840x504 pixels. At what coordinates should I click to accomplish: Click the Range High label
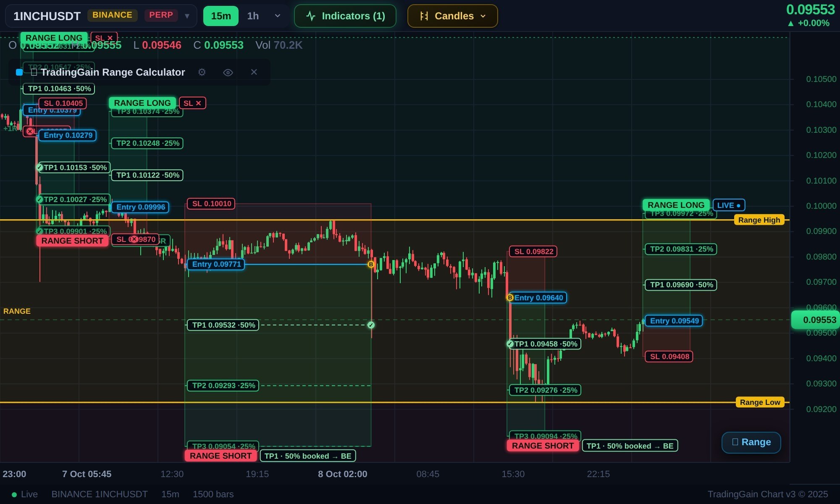pos(759,220)
